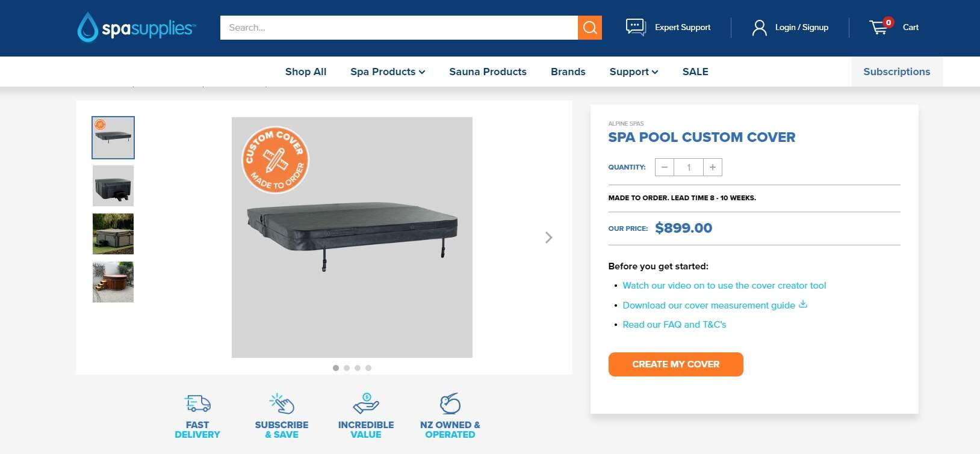The height and width of the screenshot is (454, 980).
Task: Go to the Subscriptions tab
Action: tap(896, 72)
